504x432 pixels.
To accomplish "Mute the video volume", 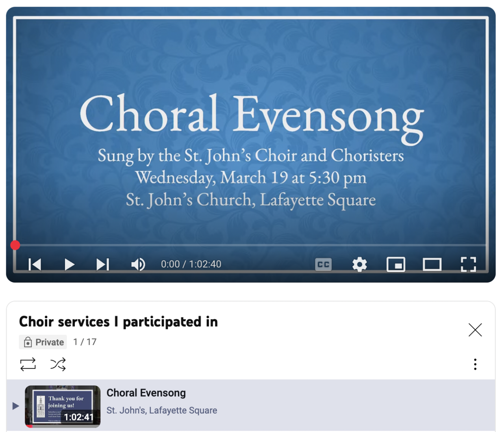I will coord(138,264).
